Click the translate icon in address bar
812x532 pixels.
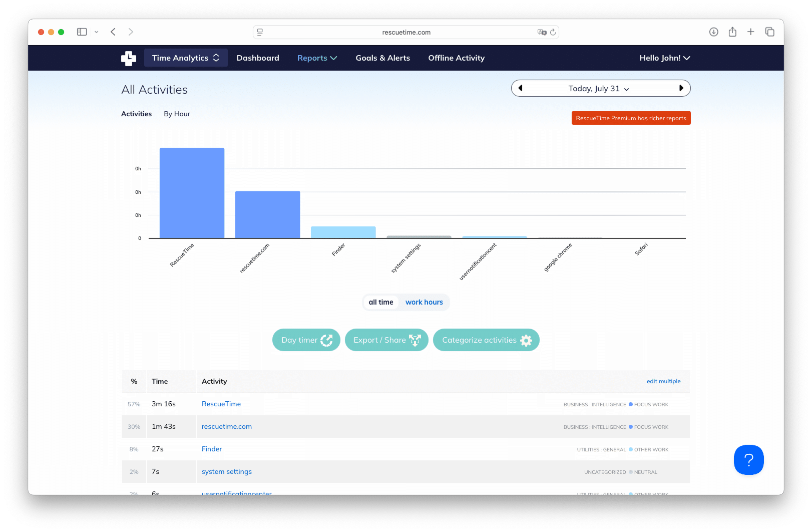point(542,32)
